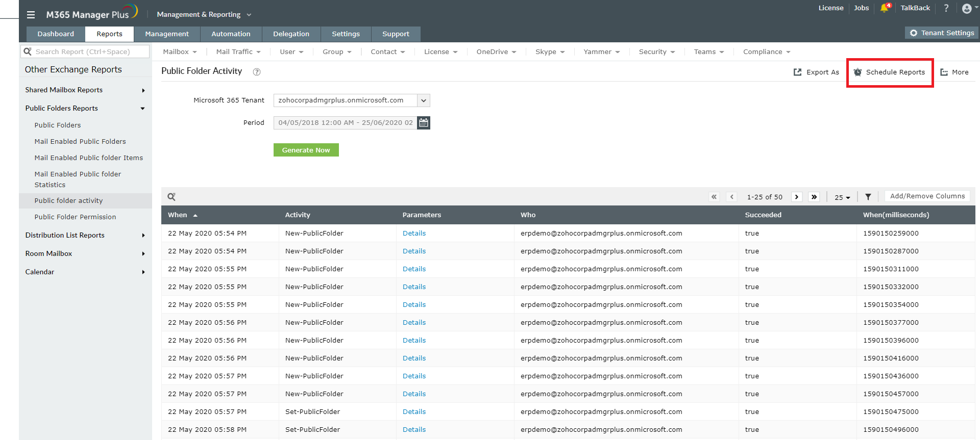Switch to the Delegation tab

(x=291, y=34)
